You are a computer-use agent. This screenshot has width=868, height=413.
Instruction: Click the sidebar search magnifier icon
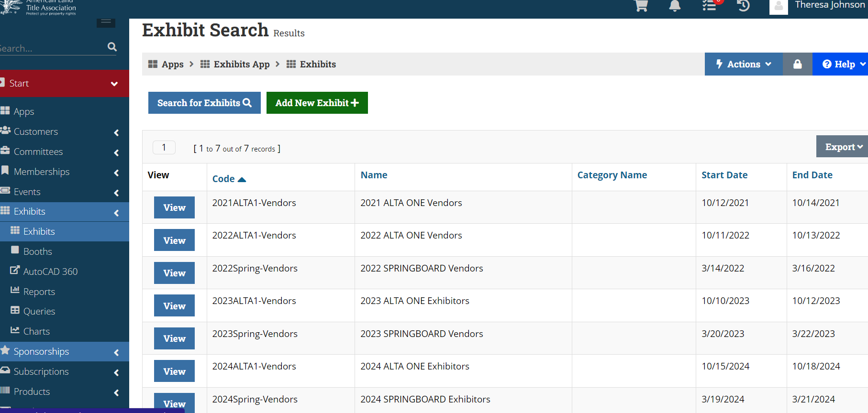tap(112, 46)
